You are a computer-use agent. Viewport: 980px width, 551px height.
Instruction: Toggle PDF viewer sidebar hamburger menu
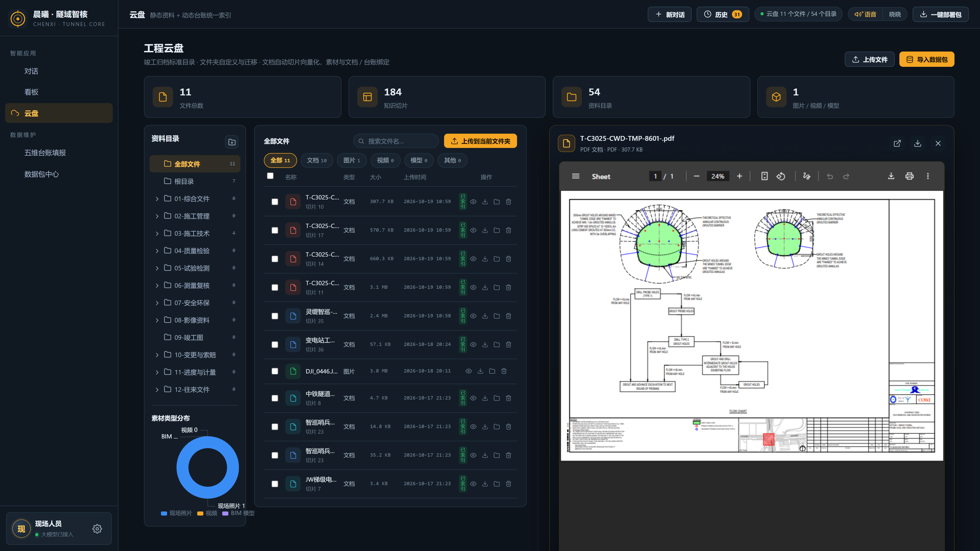(x=575, y=176)
